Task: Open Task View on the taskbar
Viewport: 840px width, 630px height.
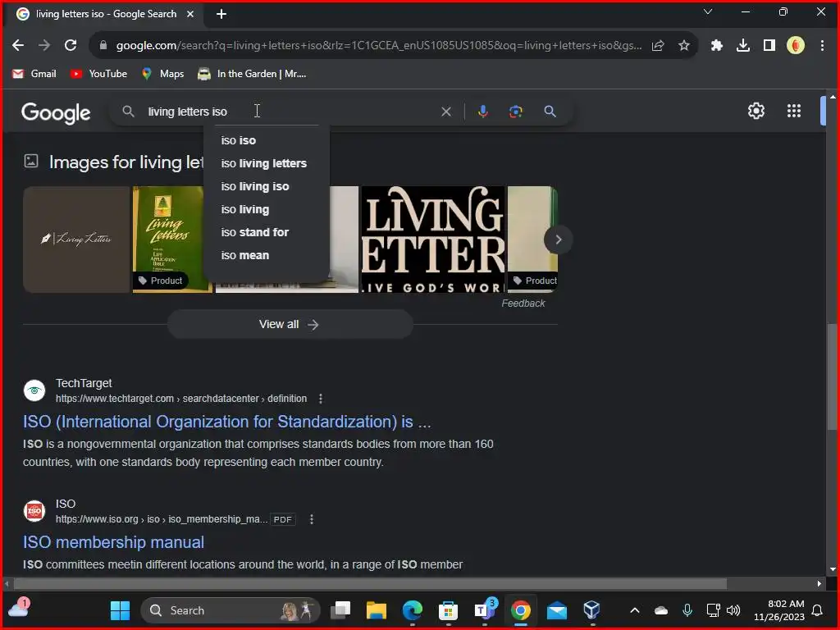Action: pos(340,610)
